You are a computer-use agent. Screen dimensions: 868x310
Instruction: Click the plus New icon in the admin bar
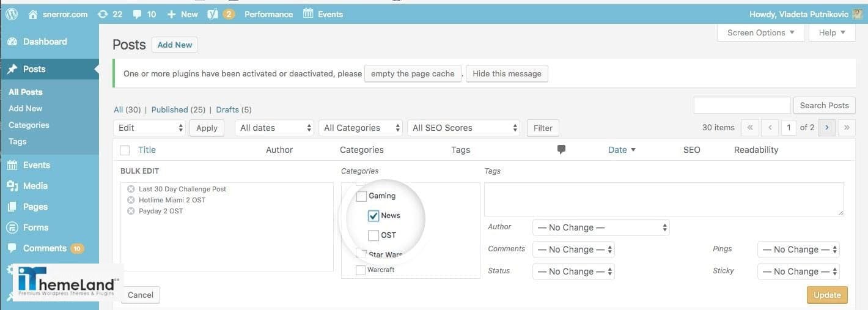click(x=171, y=13)
